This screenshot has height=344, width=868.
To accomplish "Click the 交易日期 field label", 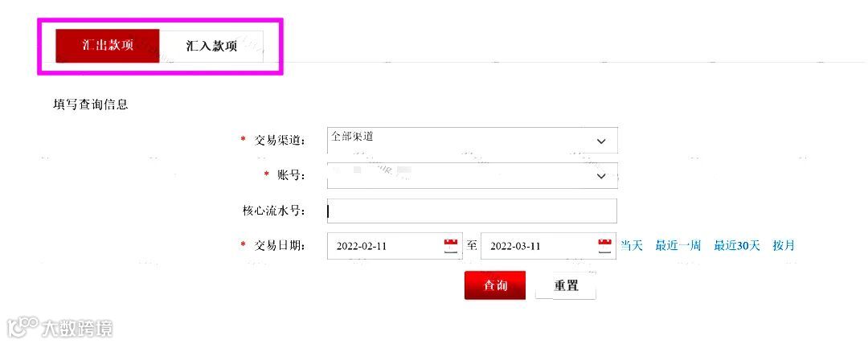I will tap(280, 245).
